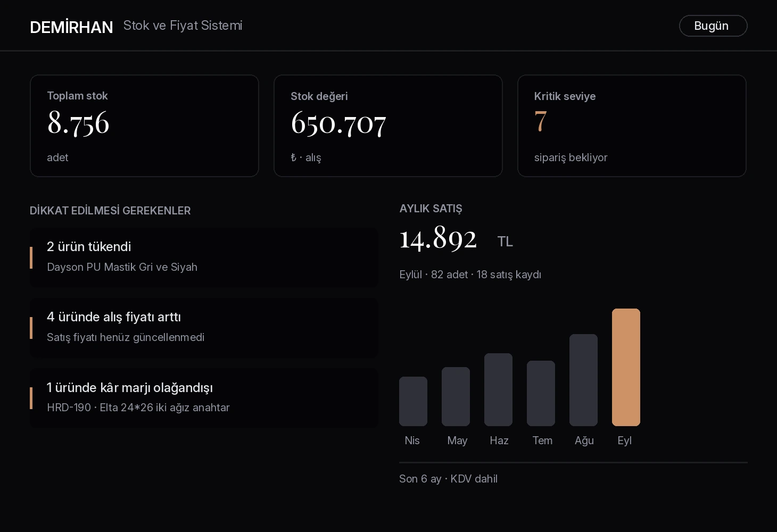This screenshot has height=532, width=777.
Task: Click 'HRD-190 · Elta 24*26 iki ağız anahtar'
Action: pos(138,408)
